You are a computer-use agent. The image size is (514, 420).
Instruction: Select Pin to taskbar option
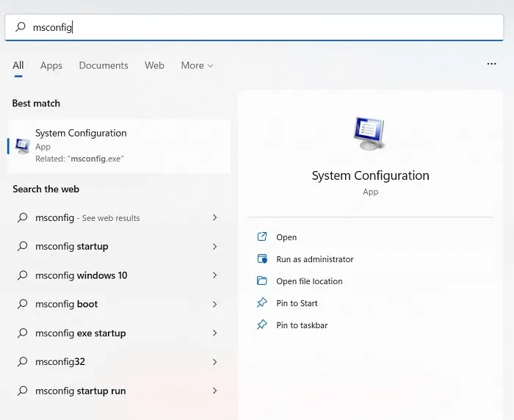[302, 325]
